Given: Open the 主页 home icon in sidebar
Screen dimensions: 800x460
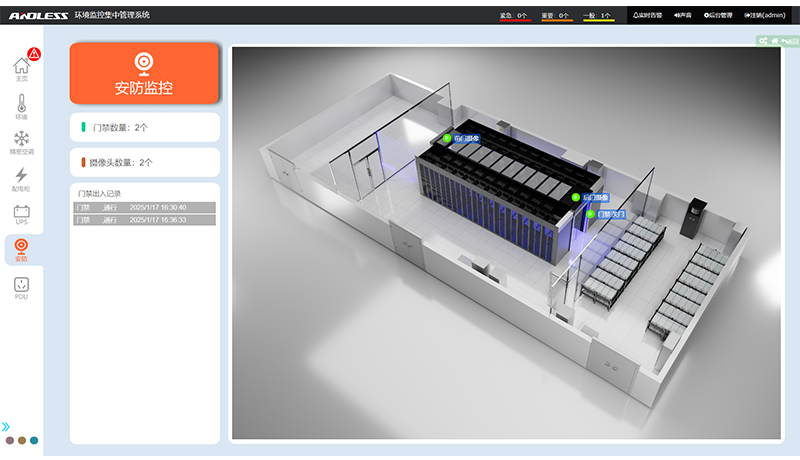Looking at the screenshot, I should pyautogui.click(x=21, y=68).
